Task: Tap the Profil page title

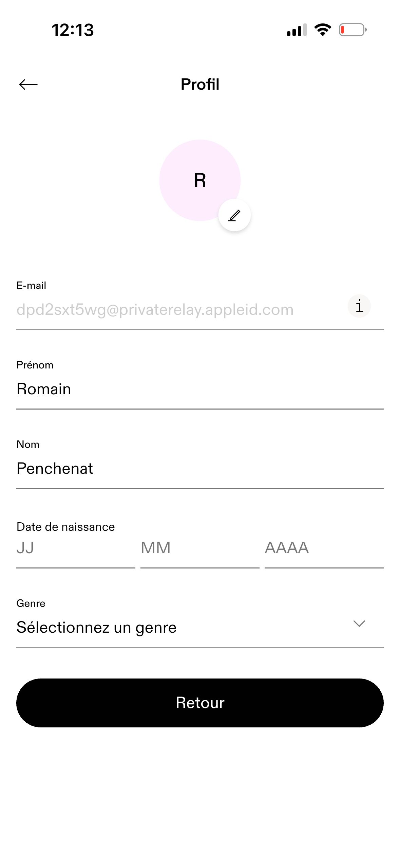Action: pos(200,84)
